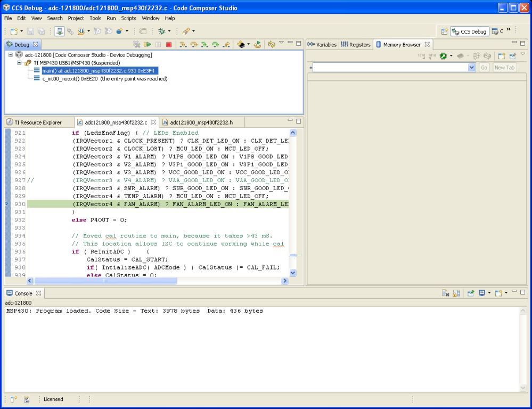Click the New Tab button in Memory Browser
Image resolution: width=532 pixels, height=409 pixels.
click(x=504, y=68)
